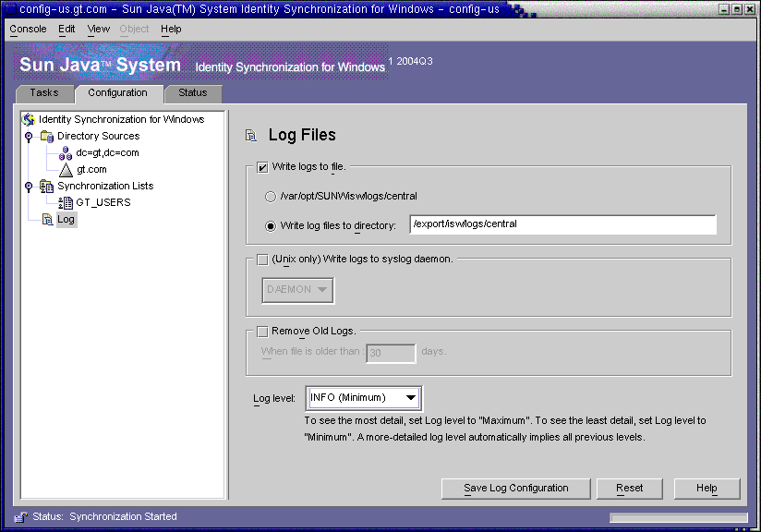The image size is (761, 532).
Task: Switch to the Status tab
Action: click(x=193, y=93)
